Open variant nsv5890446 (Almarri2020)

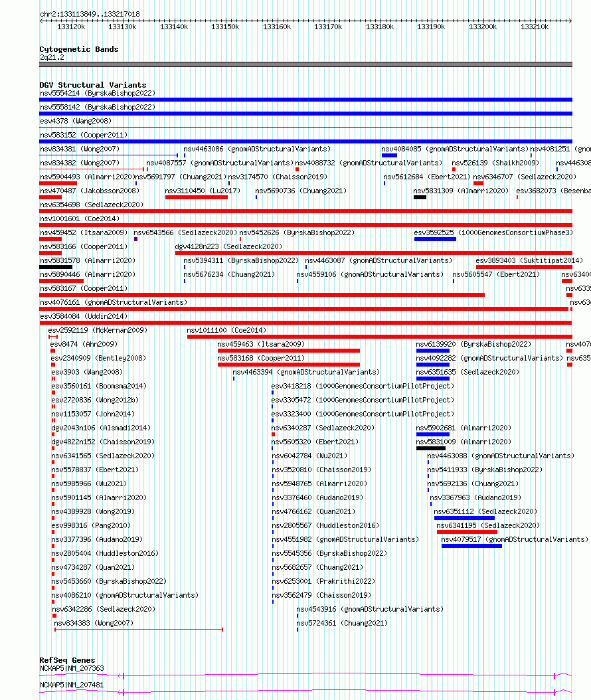pyautogui.click(x=88, y=274)
